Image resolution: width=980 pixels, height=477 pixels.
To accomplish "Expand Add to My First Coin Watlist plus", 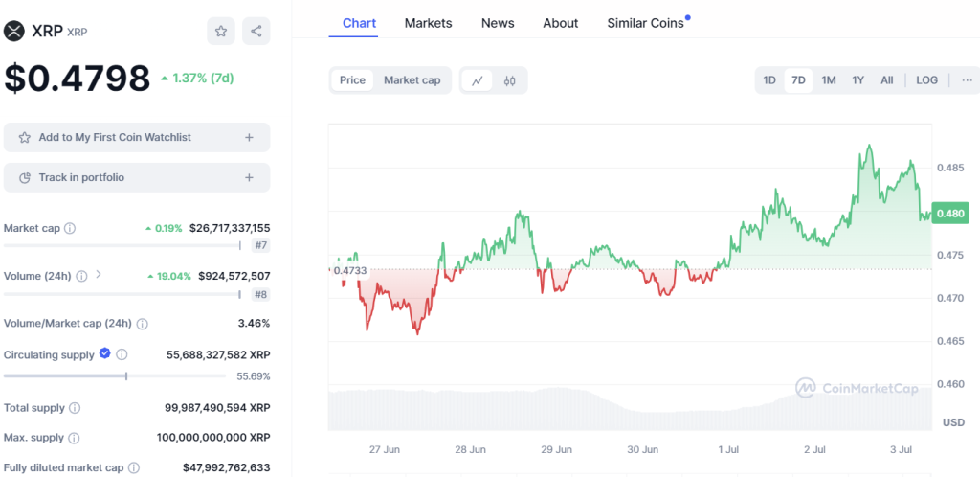I will [x=249, y=138].
